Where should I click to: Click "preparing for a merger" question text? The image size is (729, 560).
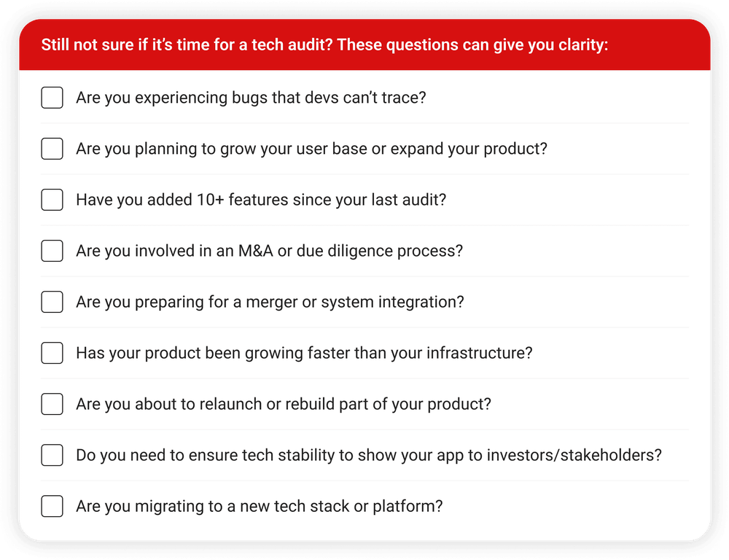click(270, 302)
